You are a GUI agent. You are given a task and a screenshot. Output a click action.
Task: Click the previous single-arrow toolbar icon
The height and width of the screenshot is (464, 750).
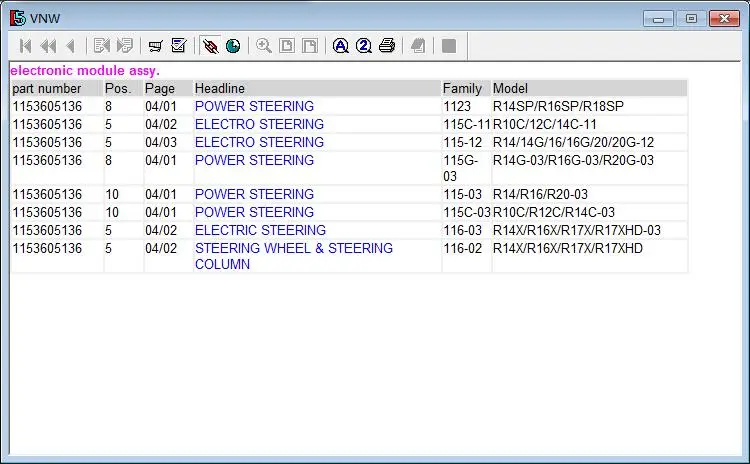[x=71, y=46]
